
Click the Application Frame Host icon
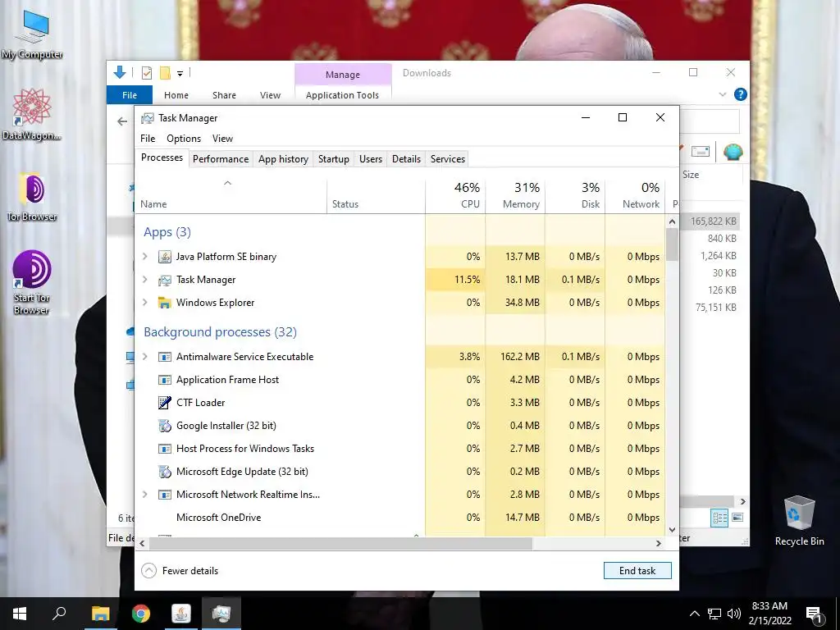click(x=164, y=380)
